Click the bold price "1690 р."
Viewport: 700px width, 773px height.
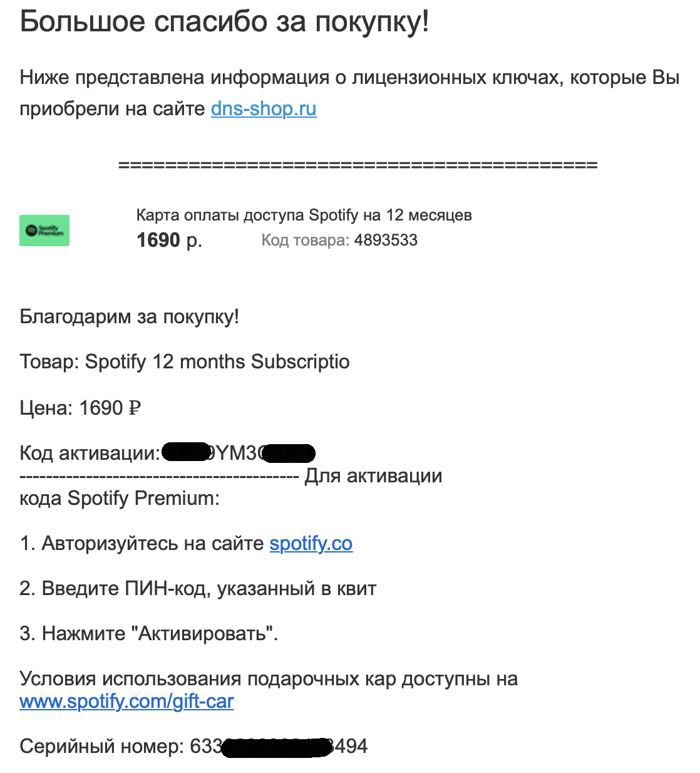pyautogui.click(x=169, y=240)
